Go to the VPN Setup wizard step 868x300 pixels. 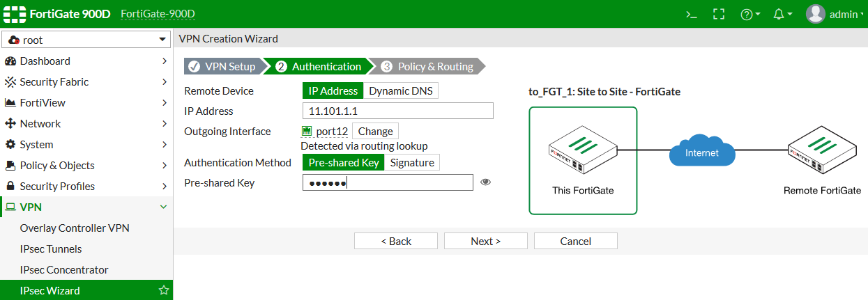[223, 67]
